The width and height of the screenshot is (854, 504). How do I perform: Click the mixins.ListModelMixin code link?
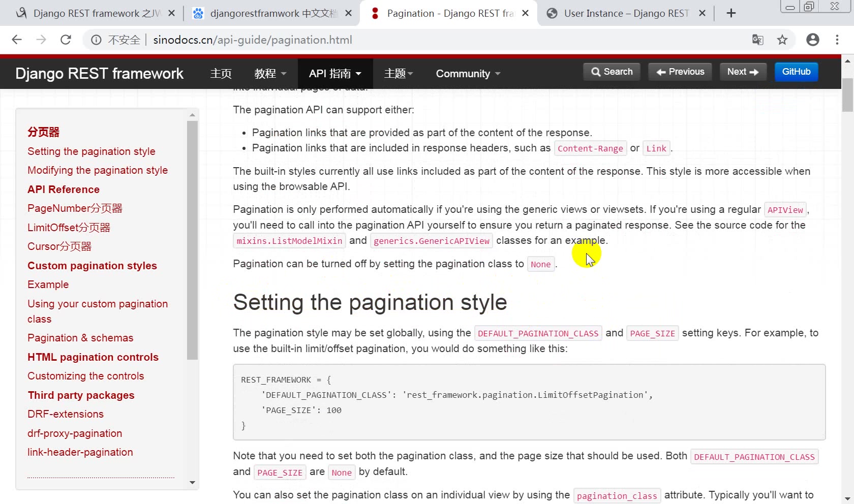click(x=289, y=241)
